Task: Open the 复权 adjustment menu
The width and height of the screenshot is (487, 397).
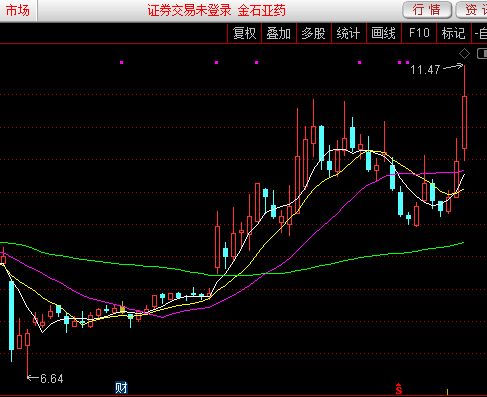Action: click(244, 33)
